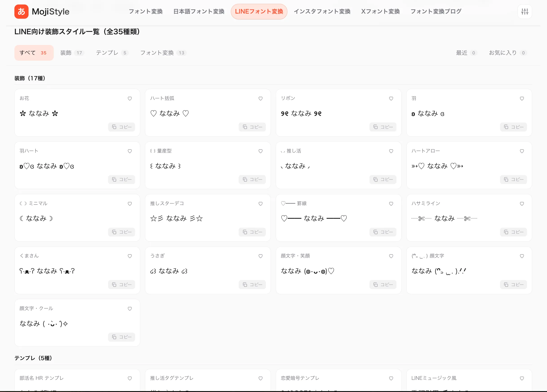The height and width of the screenshot is (392, 547).
Task: Copy the 羽ハート decorated text
Action: pos(122,179)
